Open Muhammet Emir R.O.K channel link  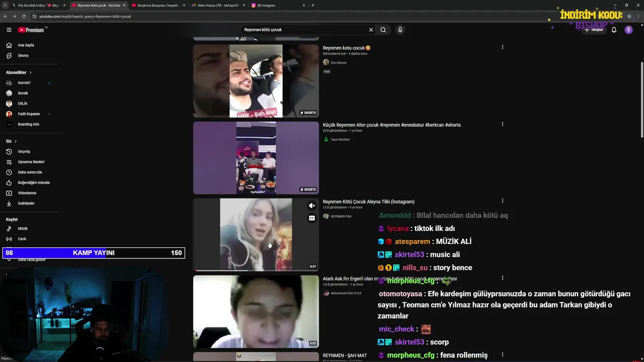(x=346, y=293)
